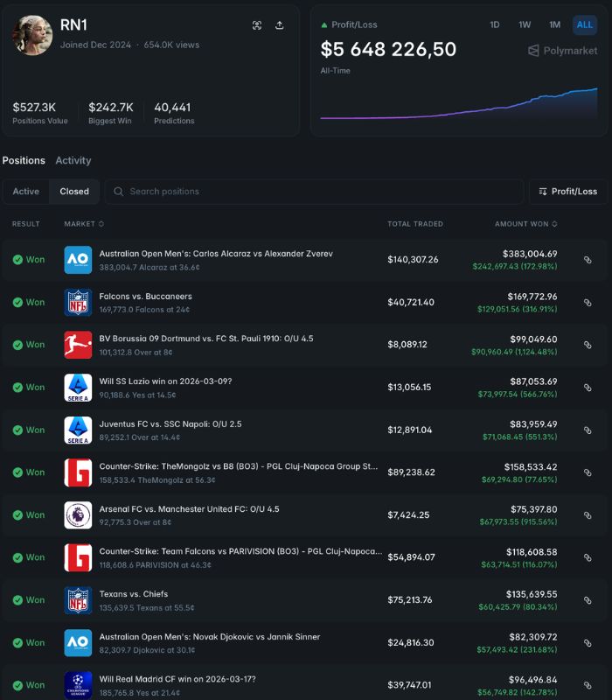Click the share/upload icon beside RN1
This screenshot has height=700, width=612.
click(279, 25)
